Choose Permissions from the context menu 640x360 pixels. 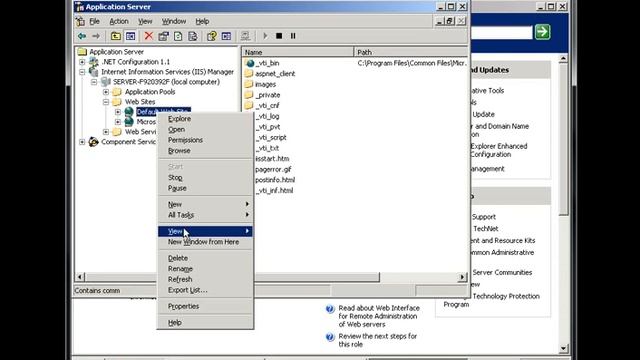point(205,140)
